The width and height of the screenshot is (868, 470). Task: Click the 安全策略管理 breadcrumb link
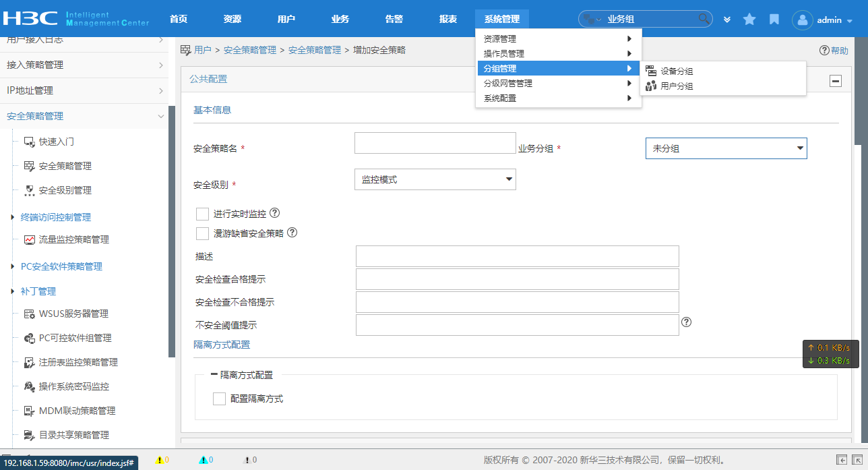[x=250, y=50]
